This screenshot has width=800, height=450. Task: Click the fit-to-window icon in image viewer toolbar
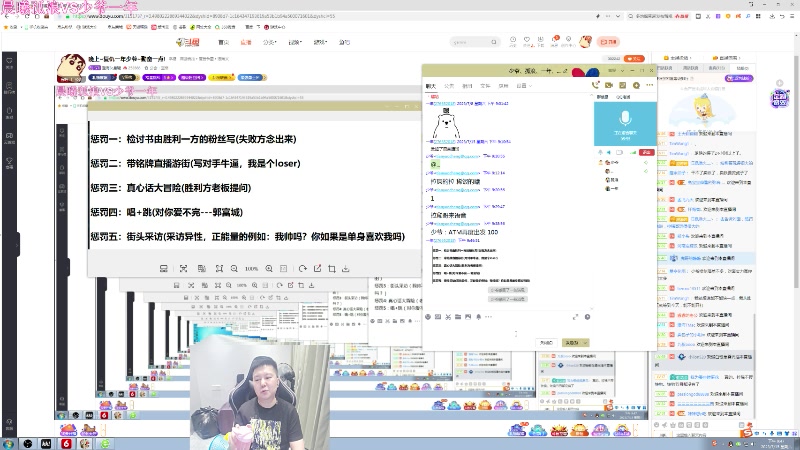(219, 268)
